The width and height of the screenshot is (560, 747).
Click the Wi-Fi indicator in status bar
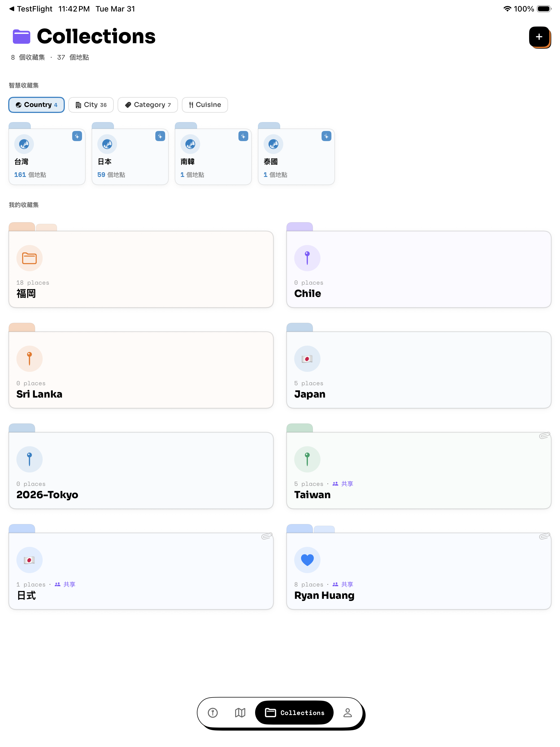[x=507, y=9]
